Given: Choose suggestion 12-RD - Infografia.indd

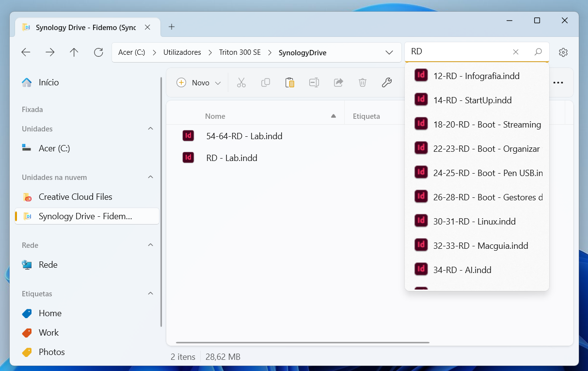Looking at the screenshot, I should pyautogui.click(x=477, y=76).
